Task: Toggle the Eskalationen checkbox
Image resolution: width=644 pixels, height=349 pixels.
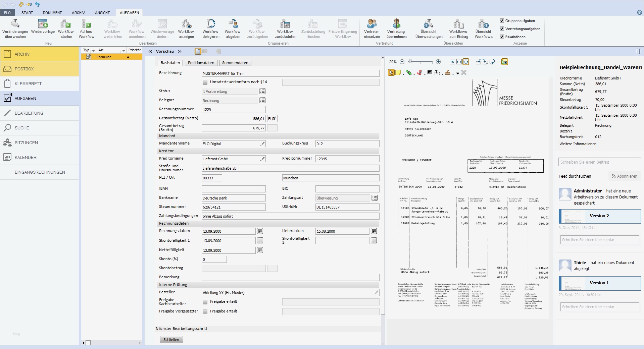Action: pos(502,37)
